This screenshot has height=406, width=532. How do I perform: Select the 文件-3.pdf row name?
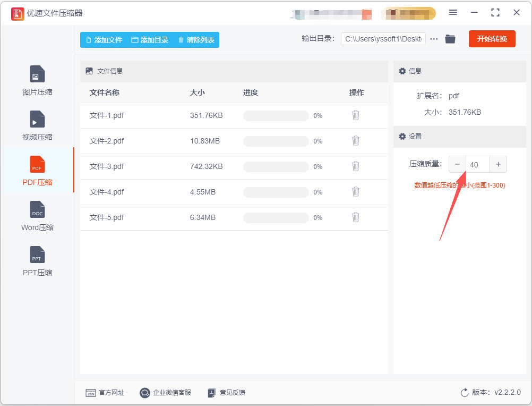pos(107,166)
